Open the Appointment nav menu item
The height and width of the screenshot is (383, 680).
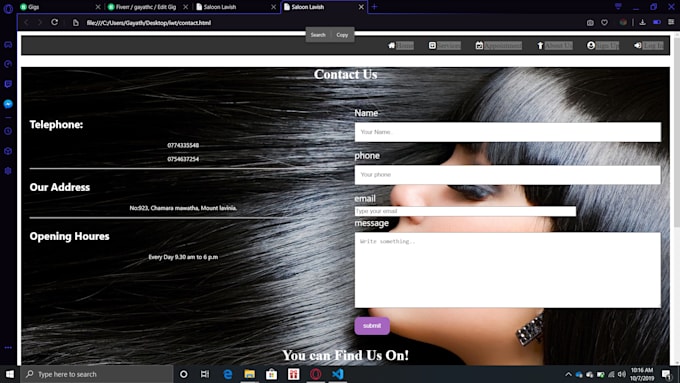499,46
